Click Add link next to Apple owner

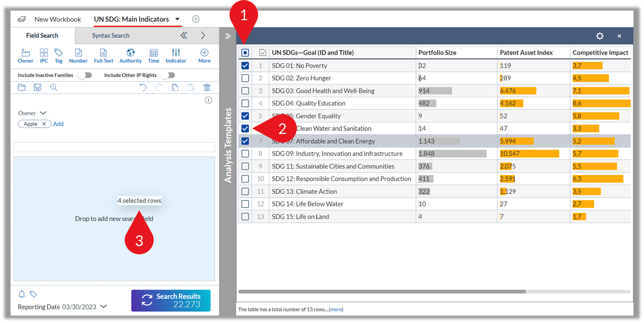[x=58, y=124]
